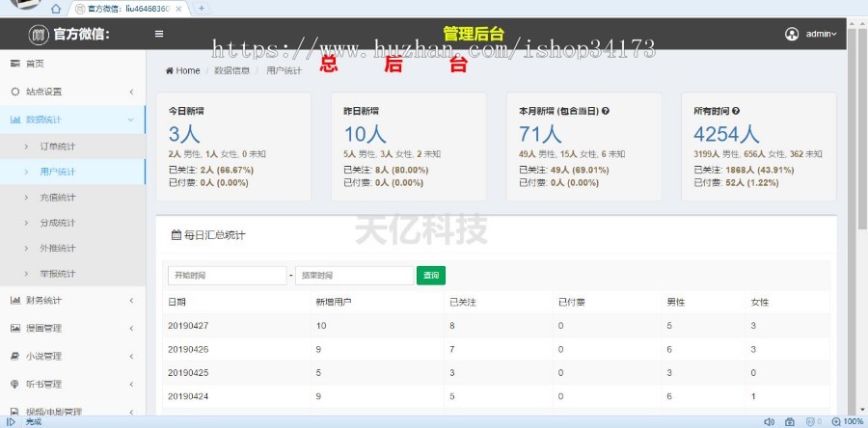Click the 数据统计 bar chart icon
Image resolution: width=868 pixels, height=428 pixels.
(15, 120)
